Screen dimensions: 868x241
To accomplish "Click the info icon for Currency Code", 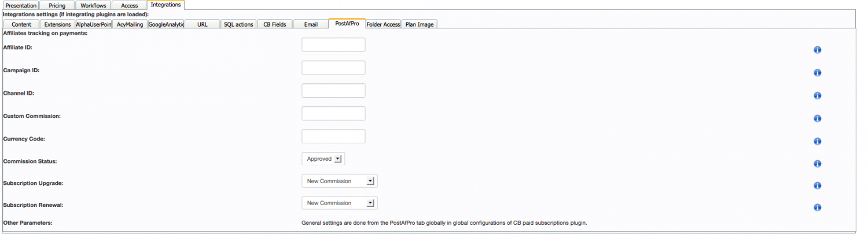I will coord(817,141).
